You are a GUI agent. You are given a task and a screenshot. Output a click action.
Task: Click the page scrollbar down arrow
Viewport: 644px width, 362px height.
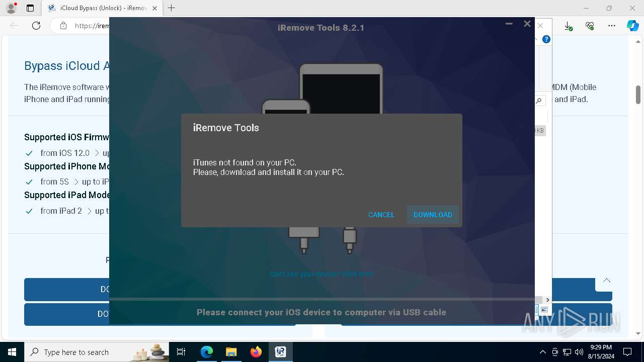click(x=638, y=333)
